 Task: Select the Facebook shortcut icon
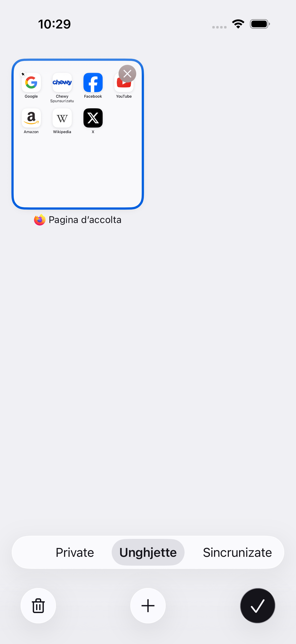(93, 83)
